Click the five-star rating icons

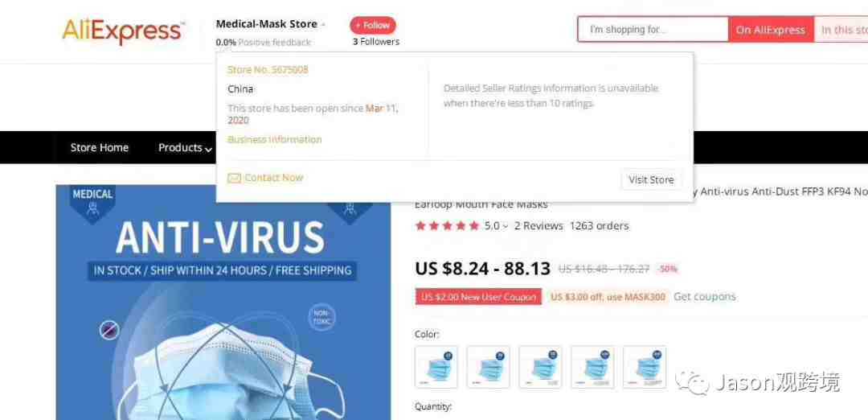447,225
